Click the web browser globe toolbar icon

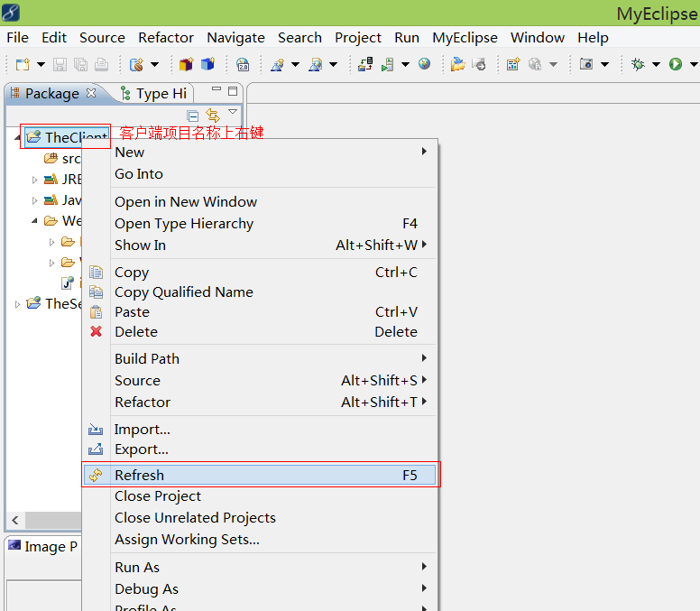424,64
